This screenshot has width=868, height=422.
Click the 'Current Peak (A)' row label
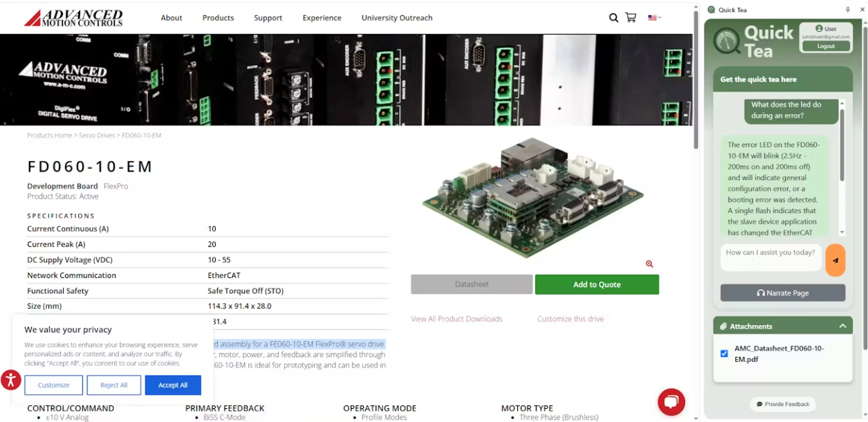(56, 244)
